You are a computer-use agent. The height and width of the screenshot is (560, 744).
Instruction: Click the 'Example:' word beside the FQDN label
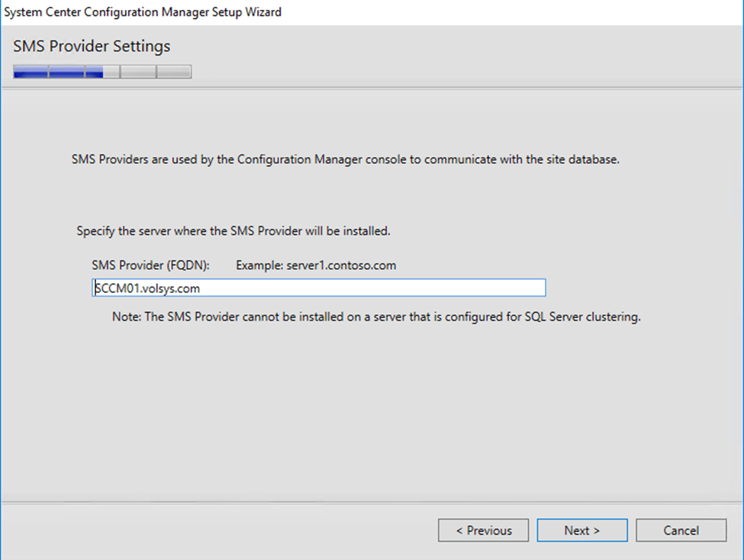coord(259,266)
